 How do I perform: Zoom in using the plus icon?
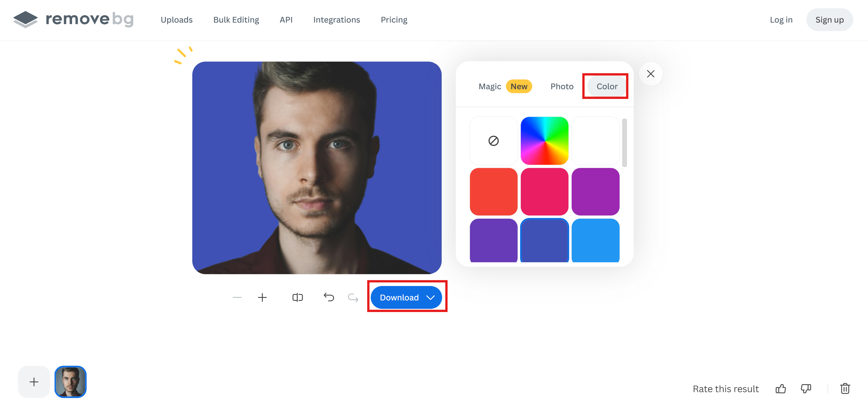pyautogui.click(x=263, y=297)
